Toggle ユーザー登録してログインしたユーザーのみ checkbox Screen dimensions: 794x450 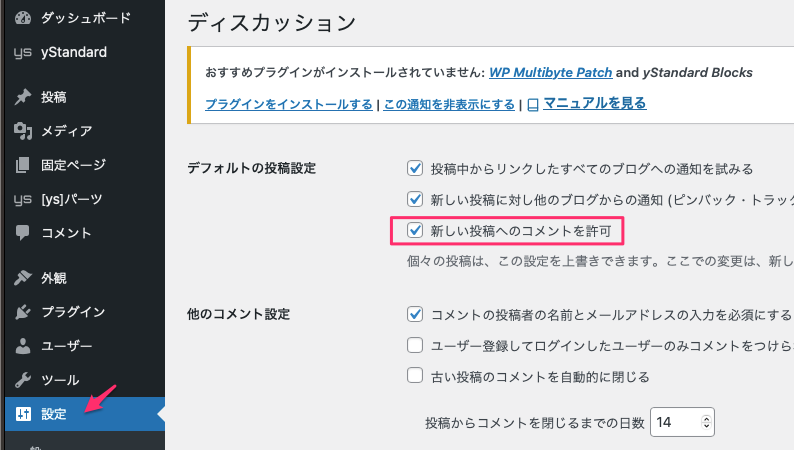[x=415, y=346]
